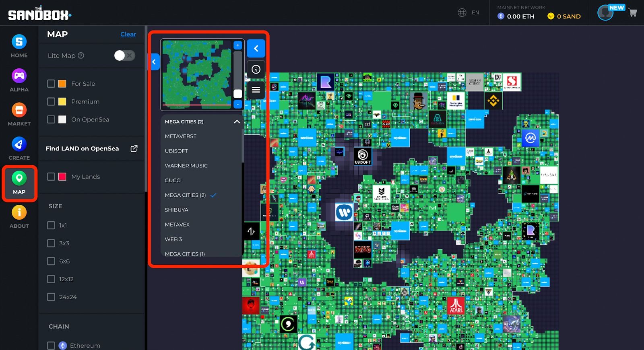Click the Atari estate on the map

pos(456,305)
